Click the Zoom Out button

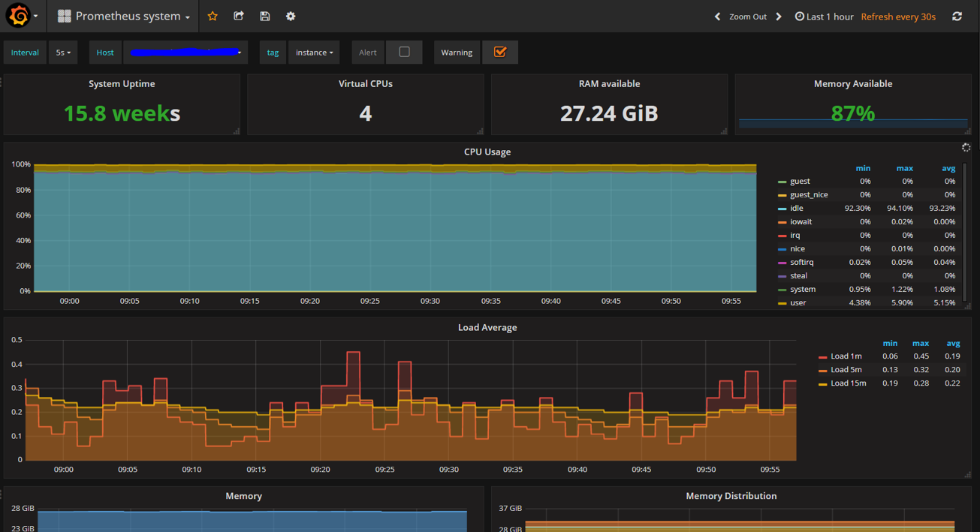747,17
